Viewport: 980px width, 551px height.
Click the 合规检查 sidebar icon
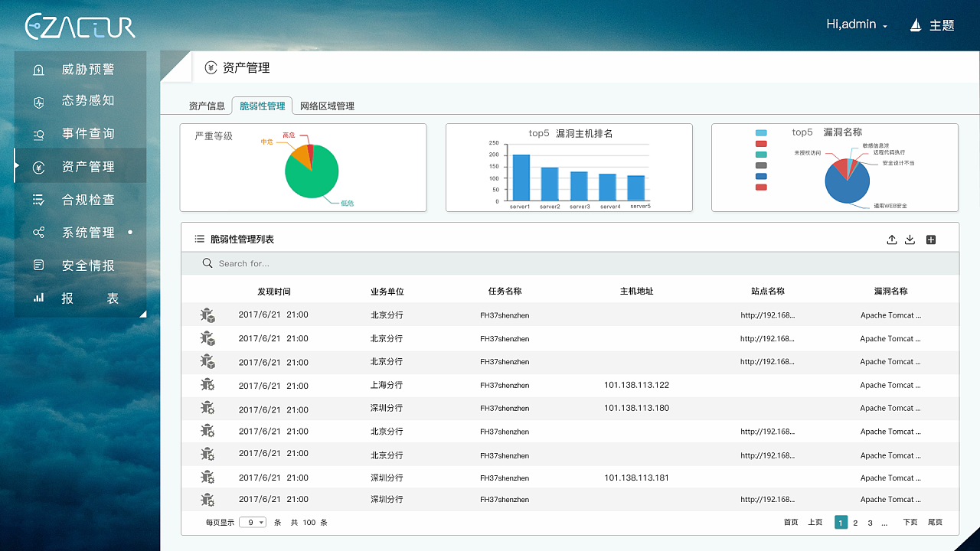(x=80, y=199)
